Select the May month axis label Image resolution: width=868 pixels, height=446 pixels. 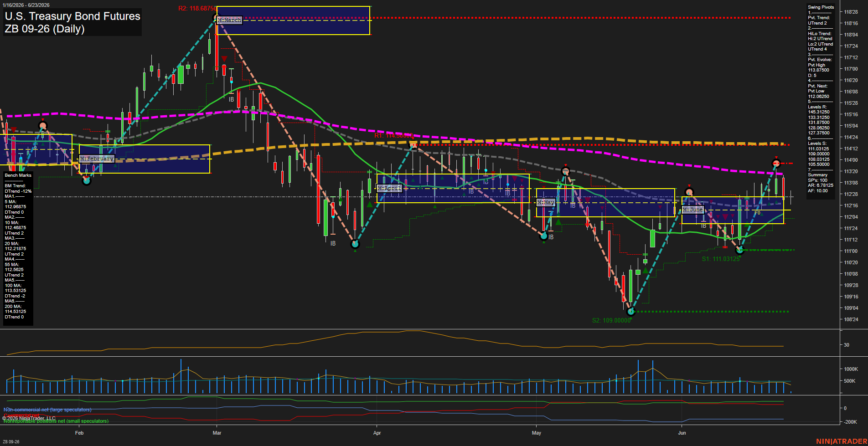(537, 433)
